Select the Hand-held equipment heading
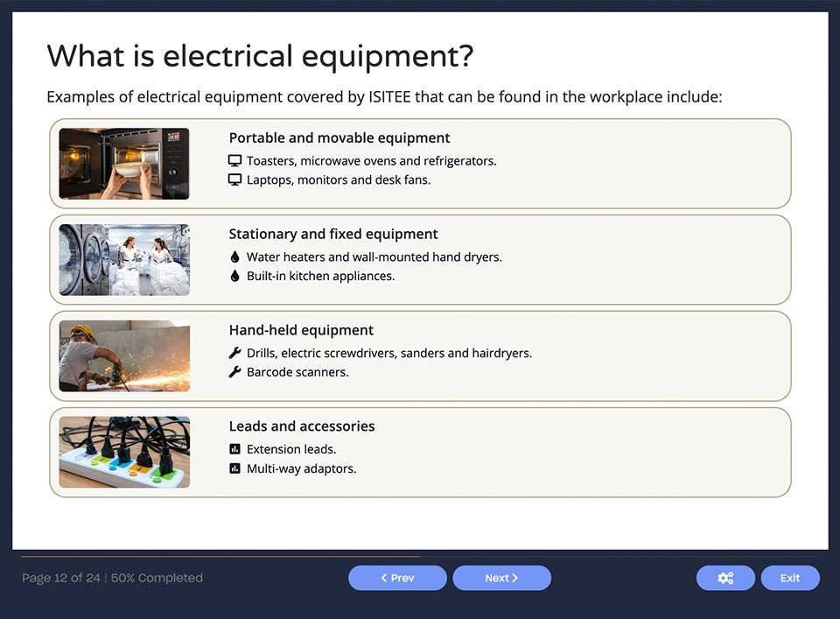 tap(301, 330)
